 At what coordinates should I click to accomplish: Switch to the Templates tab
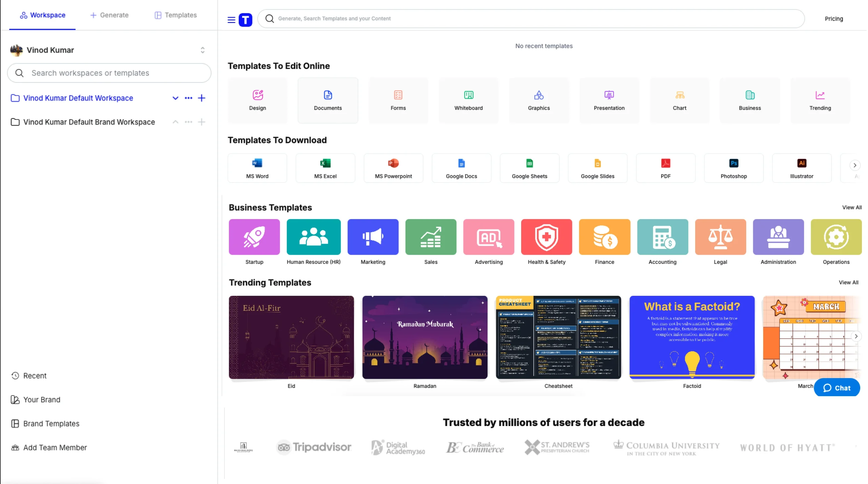176,15
